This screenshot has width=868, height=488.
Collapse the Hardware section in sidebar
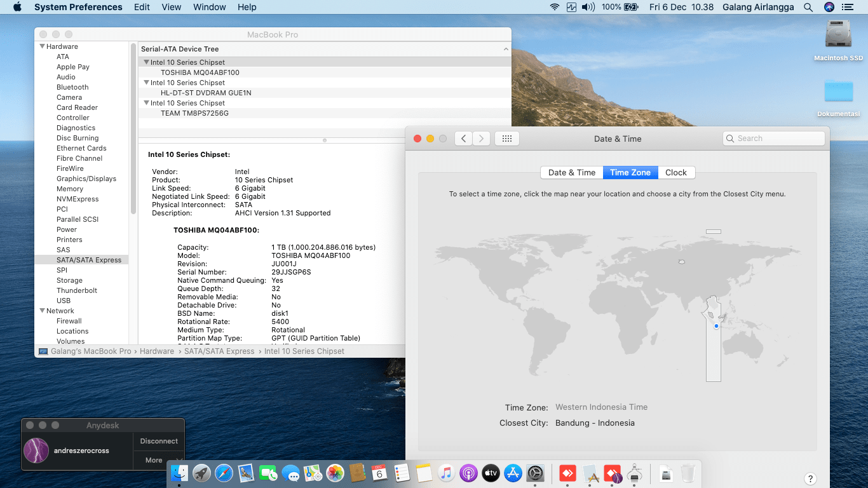(x=43, y=46)
